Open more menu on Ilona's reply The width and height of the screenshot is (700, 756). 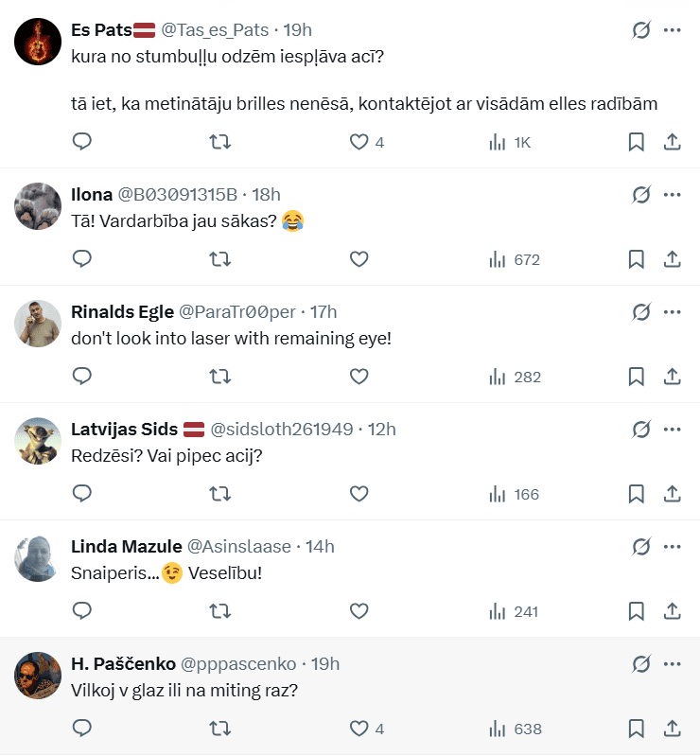pos(673,194)
